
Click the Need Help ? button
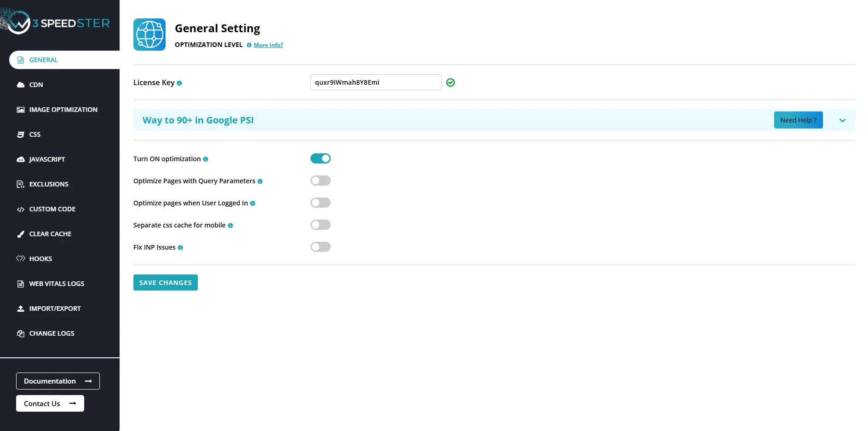point(798,120)
